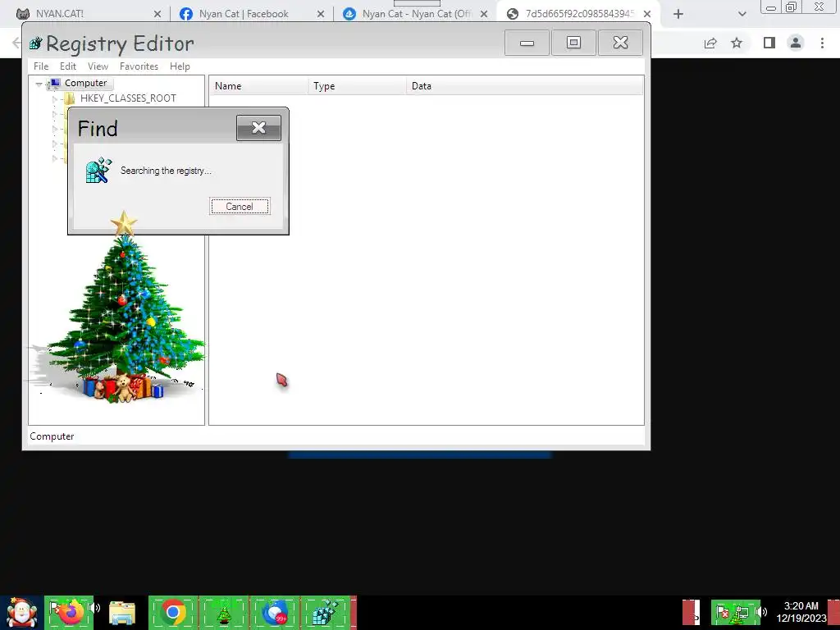This screenshot has height=630, width=840.
Task: Close the Registry Editor window
Action: (x=620, y=43)
